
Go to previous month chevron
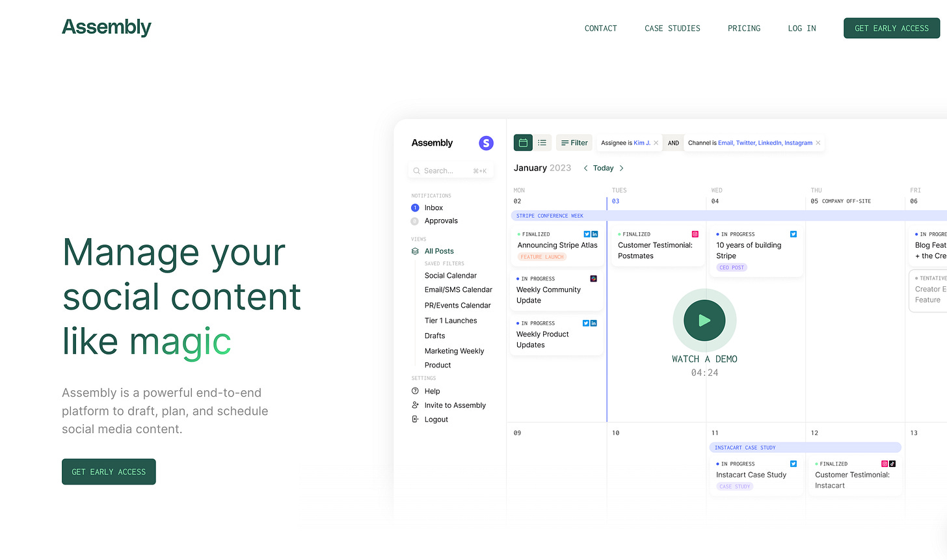pyautogui.click(x=585, y=168)
